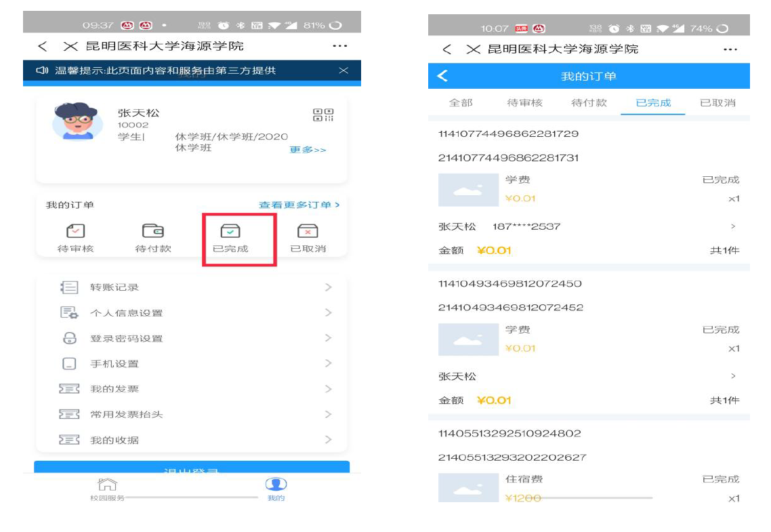The width and height of the screenshot is (771, 532).
Task: Dismiss the 温馨提示 third-party notice banner
Action: 343,70
